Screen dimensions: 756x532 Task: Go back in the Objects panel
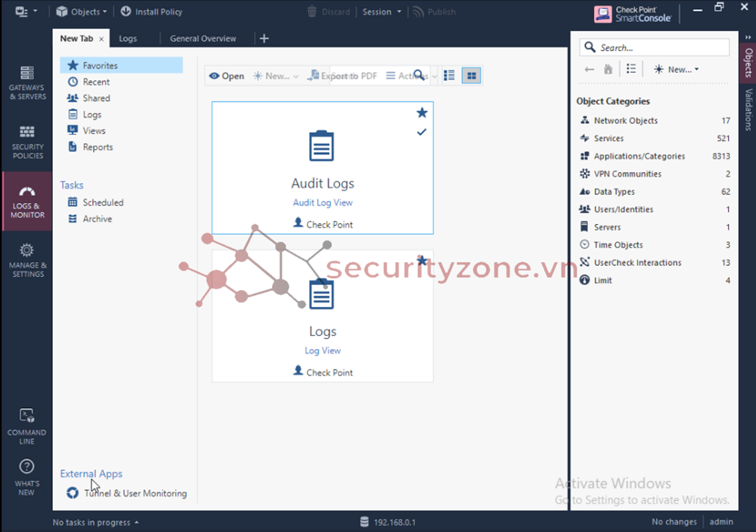click(589, 70)
